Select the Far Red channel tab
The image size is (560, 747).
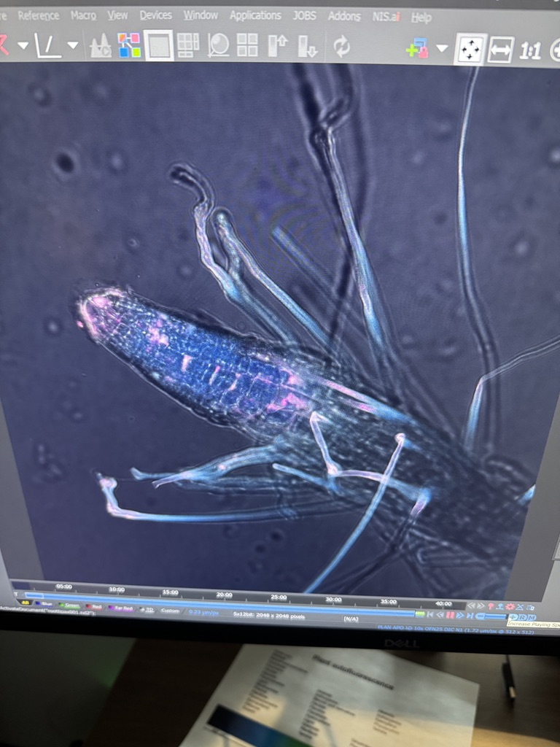pyautogui.click(x=121, y=608)
